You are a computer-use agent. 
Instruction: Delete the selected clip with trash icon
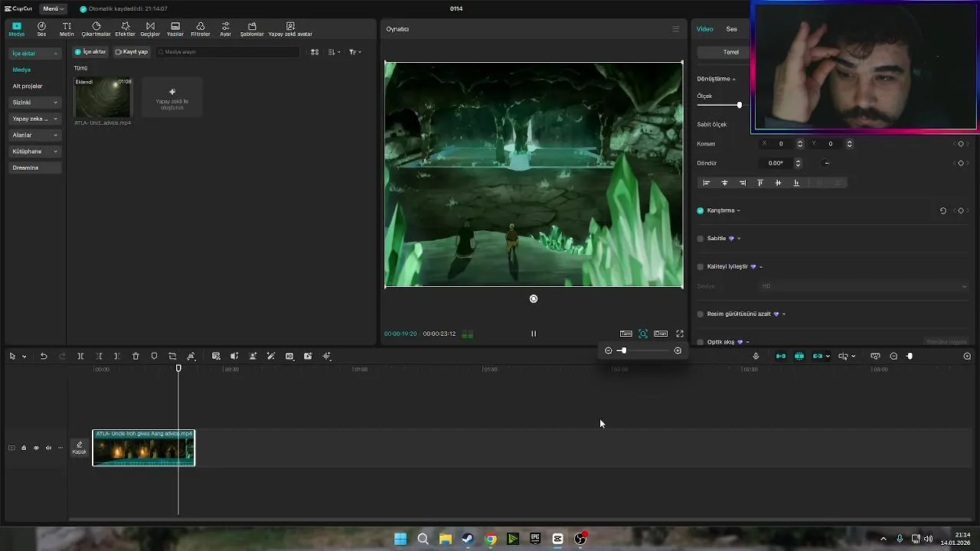point(136,356)
